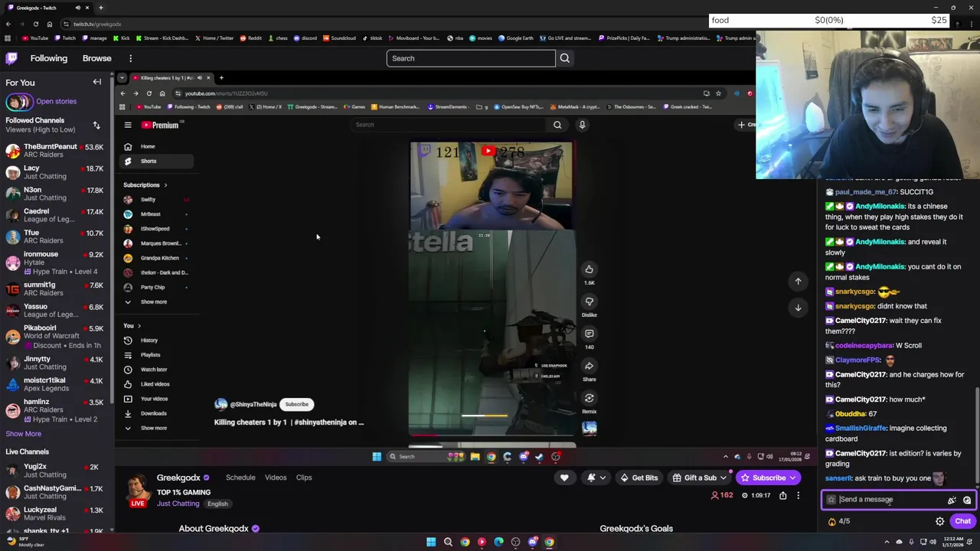Like the YouTube short
980x551 pixels.
click(589, 269)
